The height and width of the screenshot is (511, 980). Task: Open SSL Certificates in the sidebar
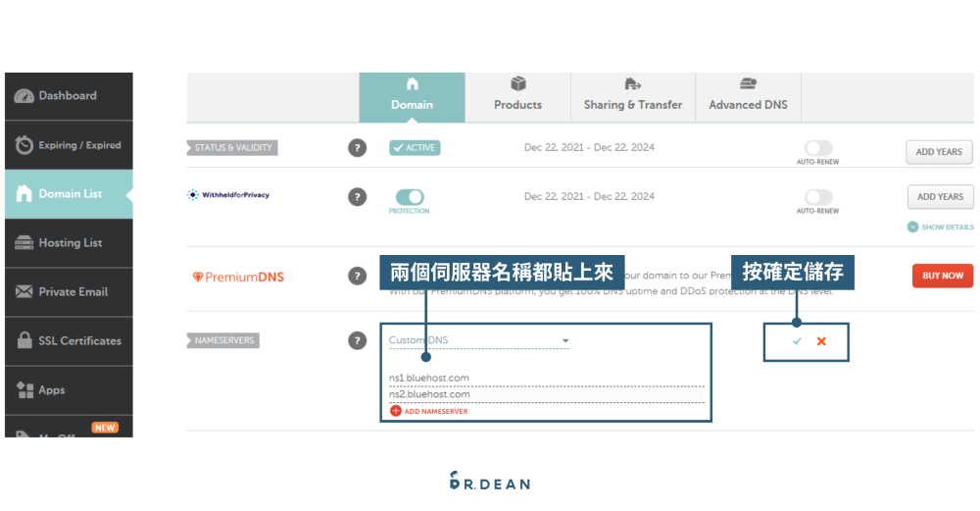[69, 340]
